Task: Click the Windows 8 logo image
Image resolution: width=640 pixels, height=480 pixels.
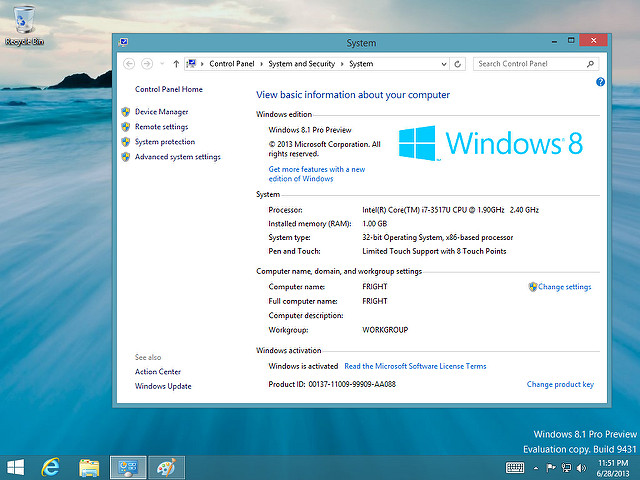Action: coord(491,143)
